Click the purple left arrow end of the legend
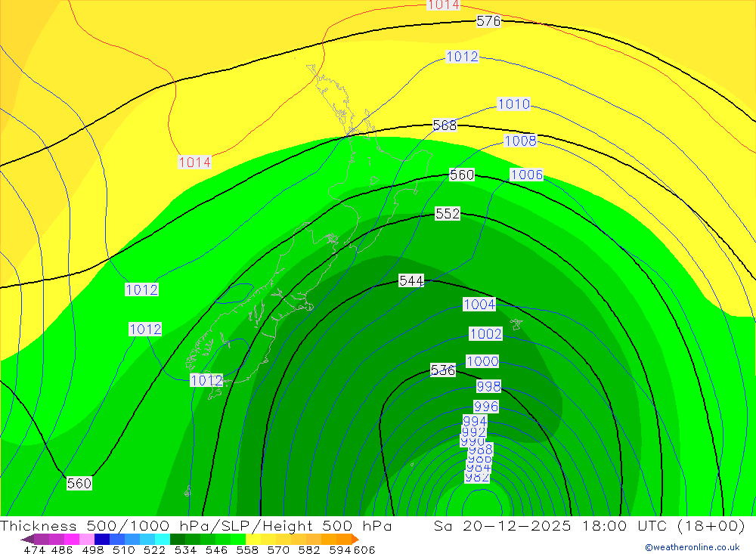Viewport: 756px width, 554px height. click(27, 539)
